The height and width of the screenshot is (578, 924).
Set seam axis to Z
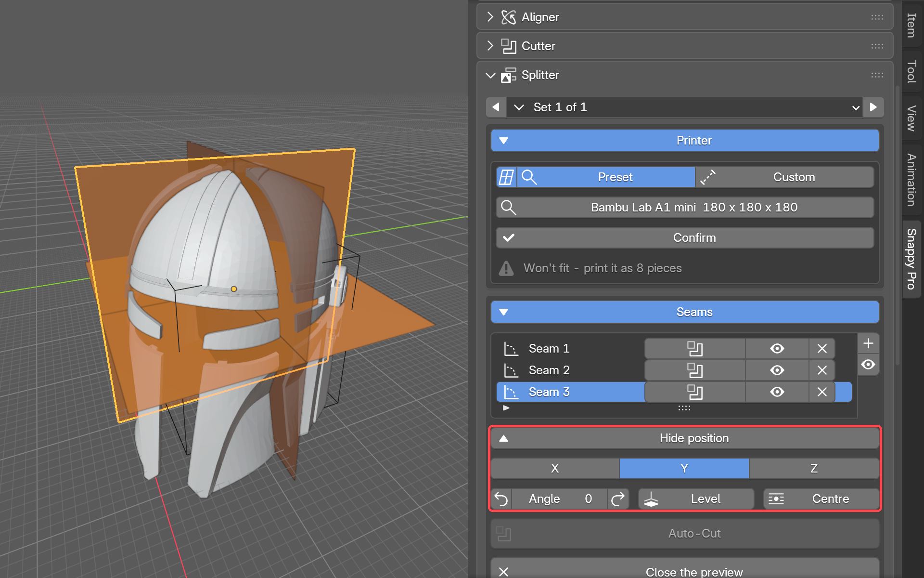click(814, 469)
